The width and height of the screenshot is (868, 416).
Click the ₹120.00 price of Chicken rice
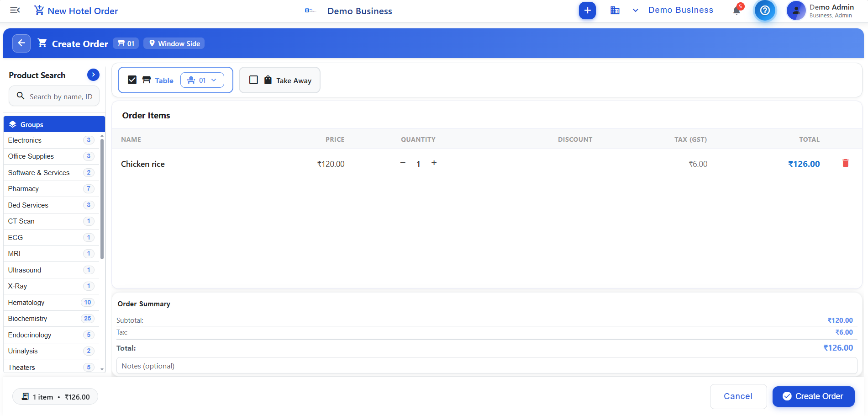point(331,164)
